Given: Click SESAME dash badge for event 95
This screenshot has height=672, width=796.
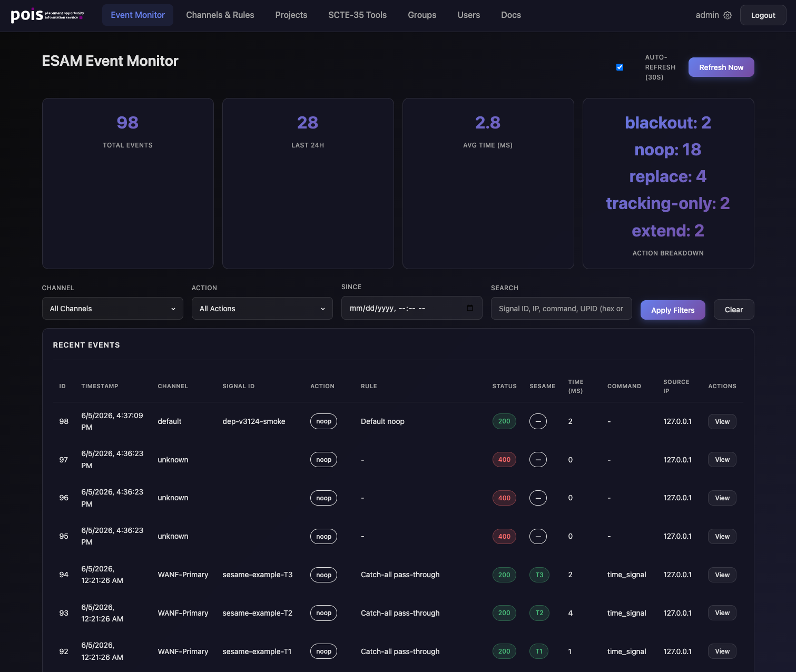Looking at the screenshot, I should (538, 537).
